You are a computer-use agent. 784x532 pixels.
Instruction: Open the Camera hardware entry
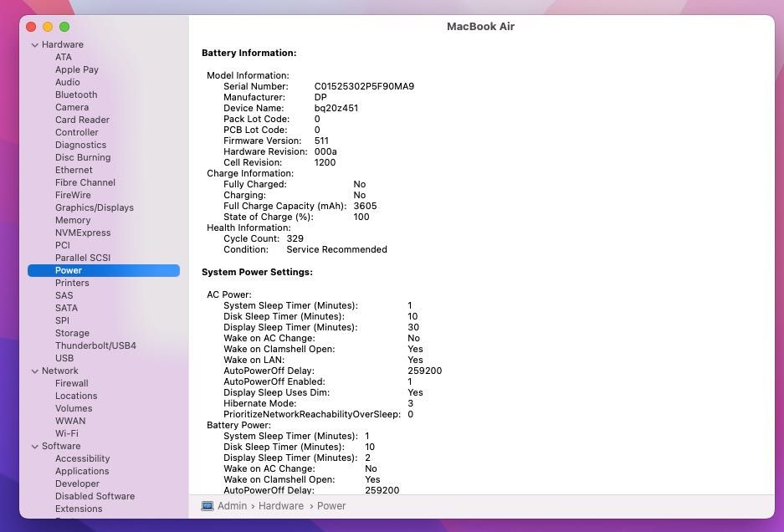(x=72, y=107)
